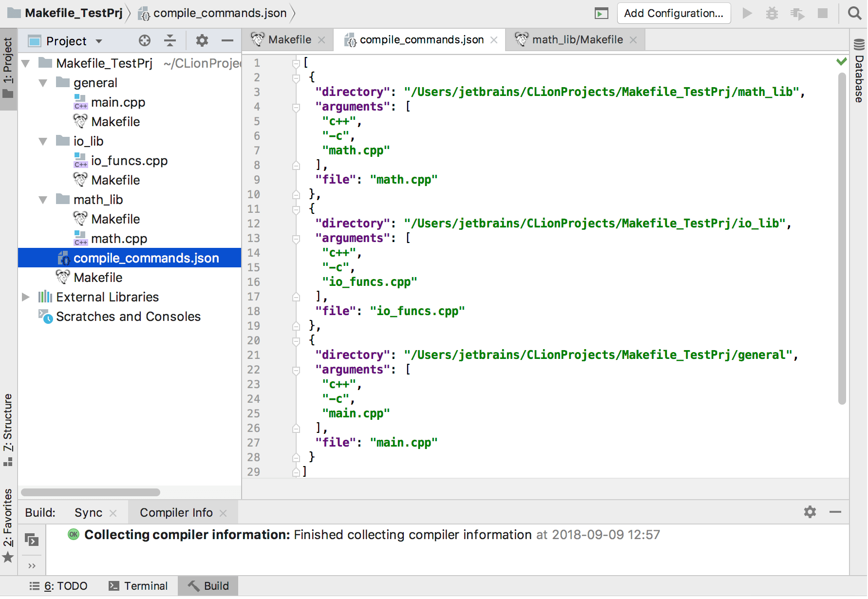Viewport: 868px width, 599px height.
Task: Hide the Project panel with minus icon
Action: [x=227, y=40]
